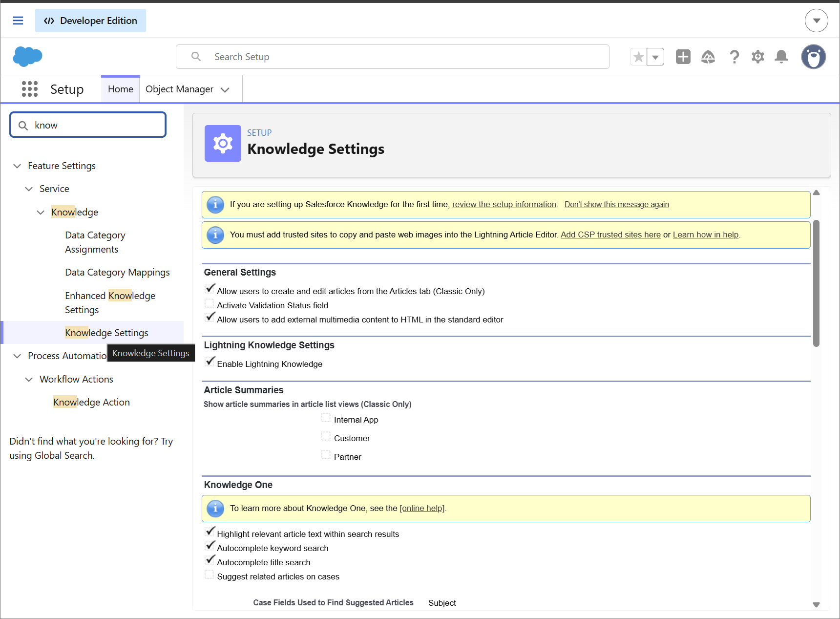Click the Knowledge Settings gear page icon
This screenshot has width=840, height=619.
click(x=223, y=143)
